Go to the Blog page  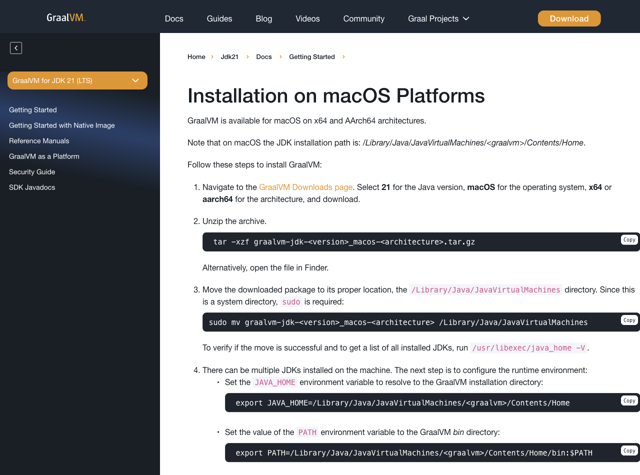(264, 19)
